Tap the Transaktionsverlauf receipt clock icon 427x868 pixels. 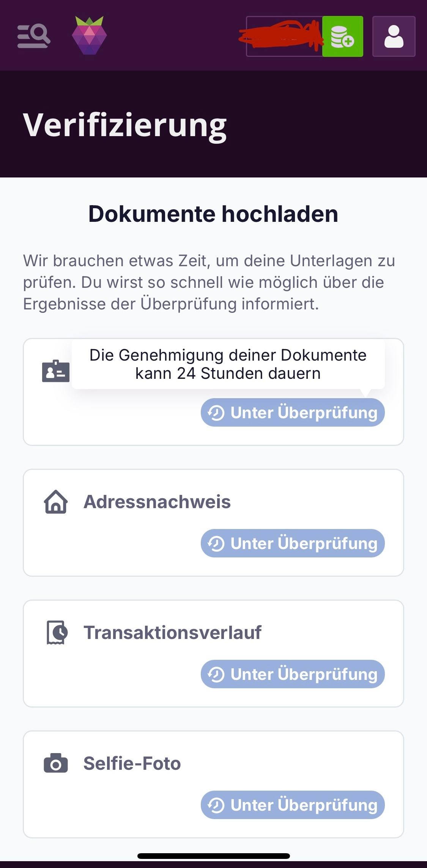coord(57,632)
